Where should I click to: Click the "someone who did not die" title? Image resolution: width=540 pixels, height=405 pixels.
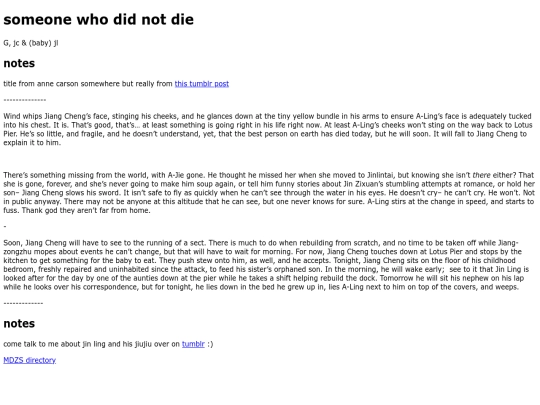(x=98, y=20)
